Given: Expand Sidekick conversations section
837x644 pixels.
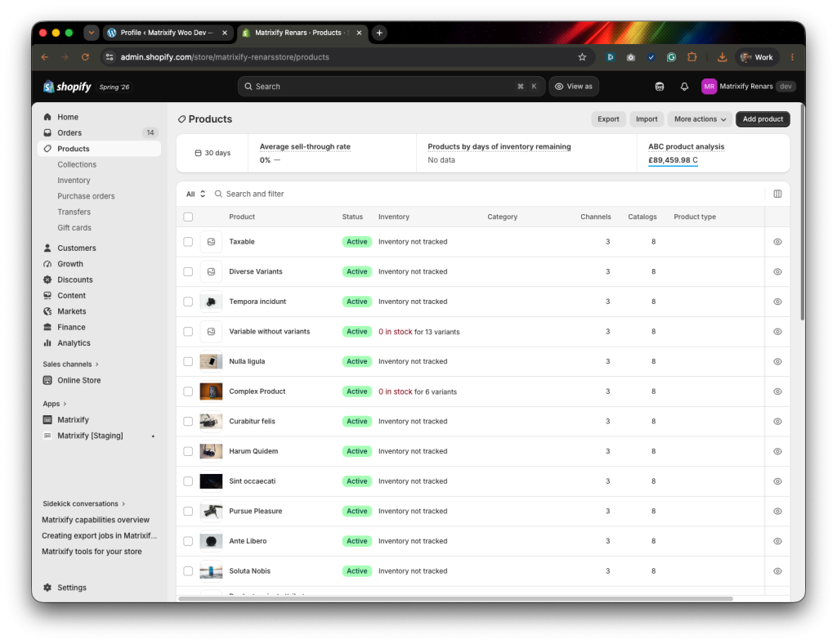Looking at the screenshot, I should 84,503.
